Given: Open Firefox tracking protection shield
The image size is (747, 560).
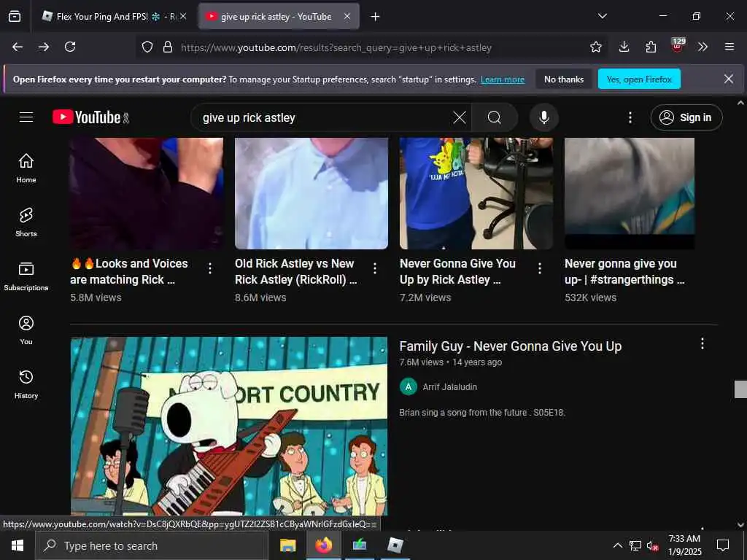Looking at the screenshot, I should tap(147, 47).
